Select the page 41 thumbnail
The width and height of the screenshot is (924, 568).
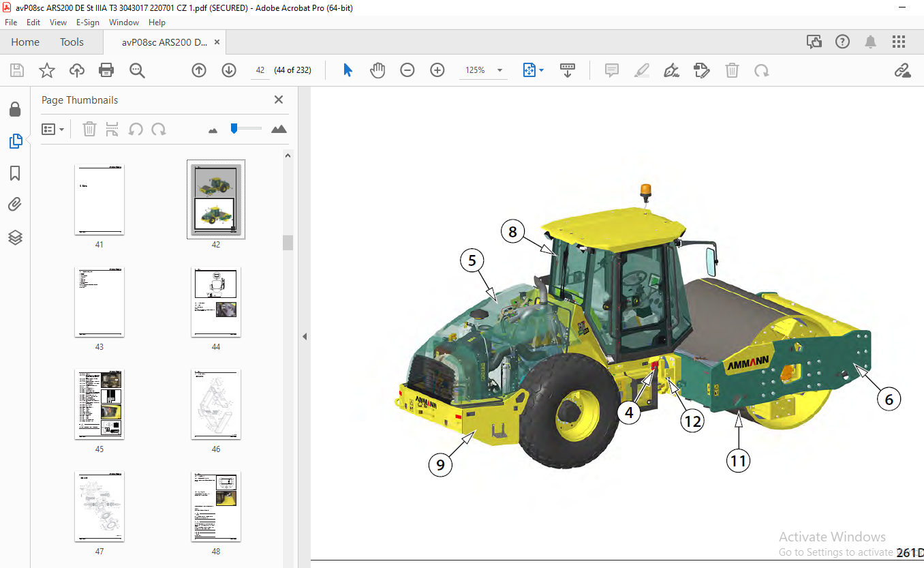99,199
